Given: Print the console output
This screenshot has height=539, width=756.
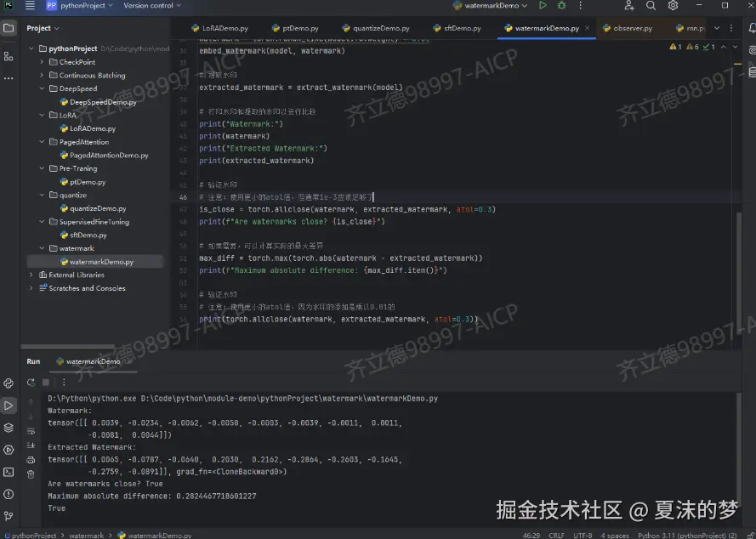Looking at the screenshot, I should (x=31, y=460).
